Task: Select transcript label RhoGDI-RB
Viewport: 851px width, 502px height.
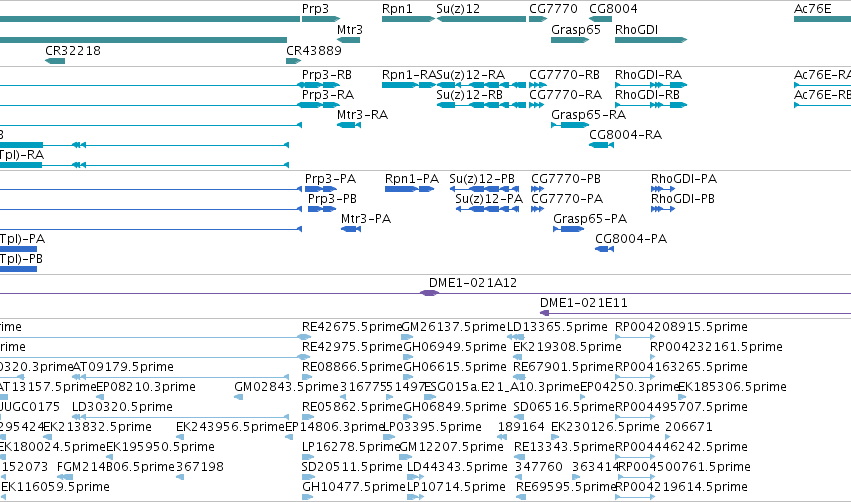Action: click(647, 95)
